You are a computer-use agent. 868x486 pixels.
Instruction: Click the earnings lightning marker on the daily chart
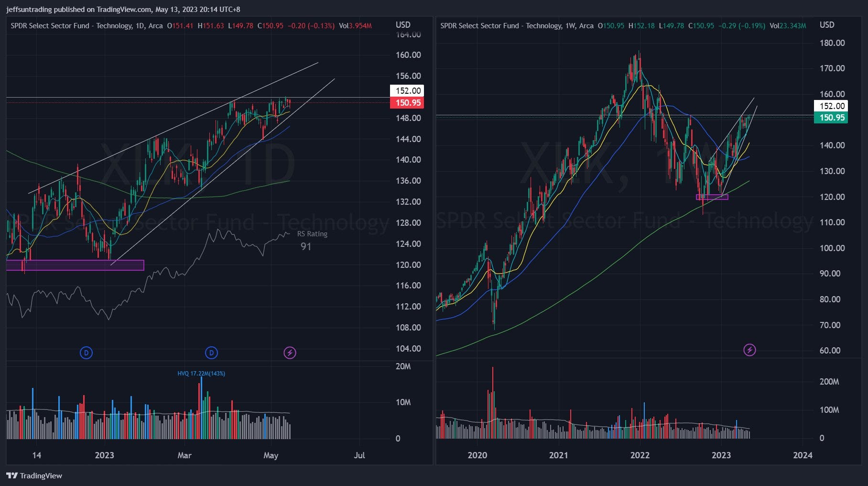(x=290, y=353)
